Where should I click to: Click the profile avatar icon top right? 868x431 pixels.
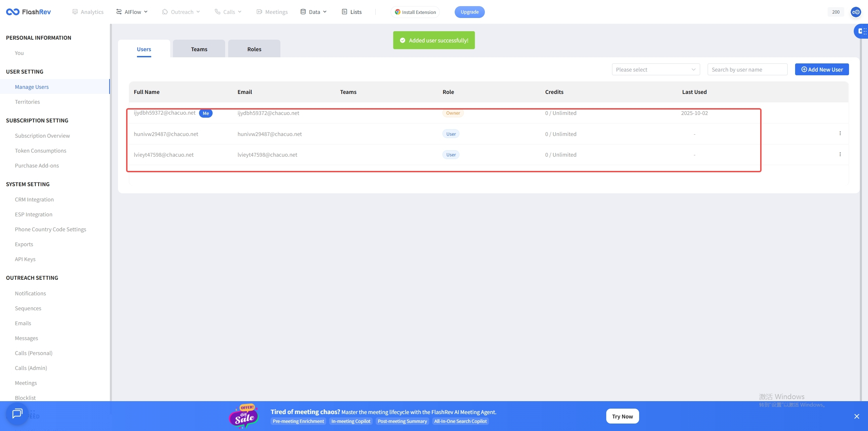(x=855, y=12)
